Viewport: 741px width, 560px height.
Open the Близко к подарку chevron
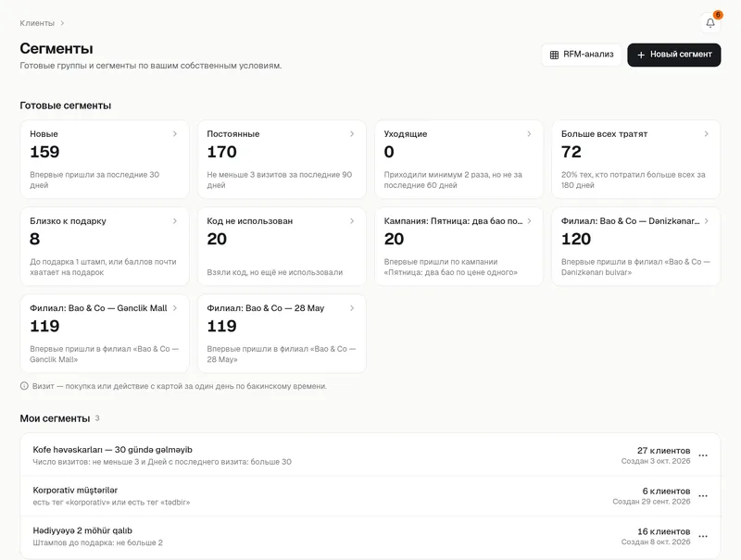(175, 221)
